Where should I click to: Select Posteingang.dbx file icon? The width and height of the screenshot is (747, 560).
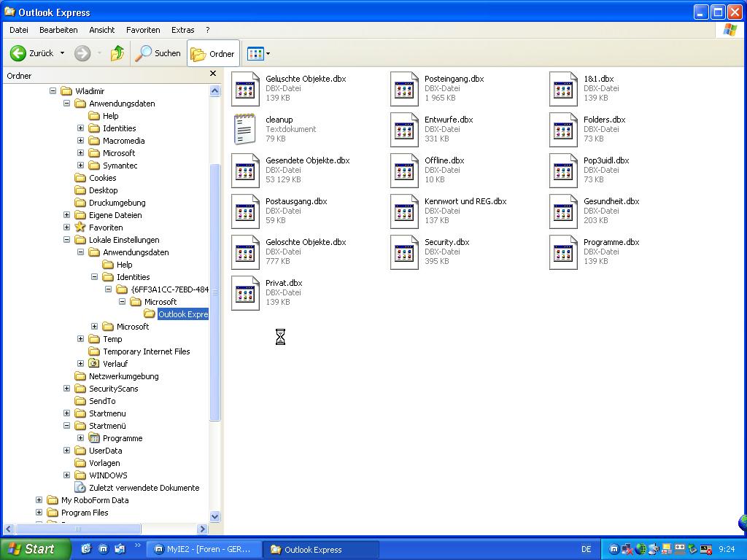click(x=404, y=88)
